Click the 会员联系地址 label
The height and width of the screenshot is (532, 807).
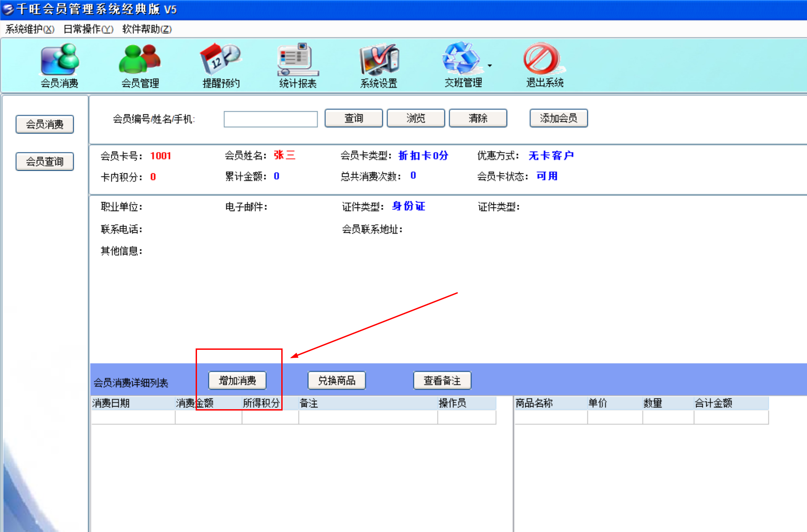click(372, 229)
